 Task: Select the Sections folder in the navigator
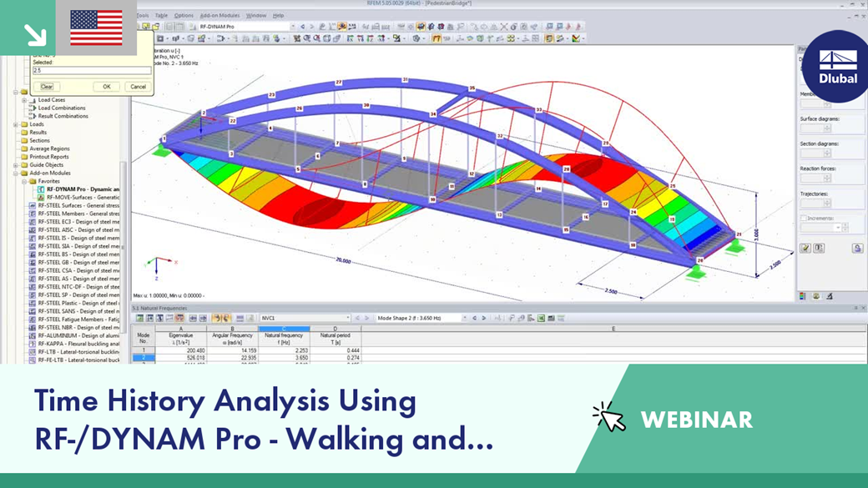pyautogui.click(x=39, y=140)
